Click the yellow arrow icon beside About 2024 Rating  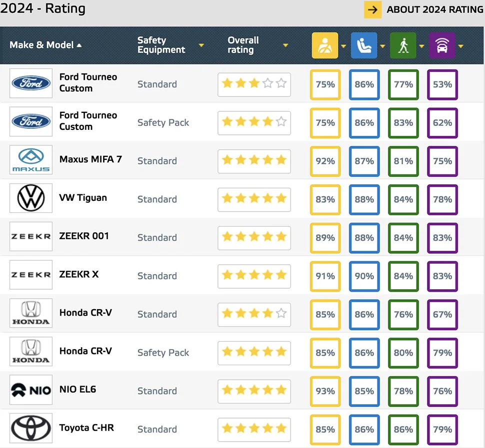(372, 9)
